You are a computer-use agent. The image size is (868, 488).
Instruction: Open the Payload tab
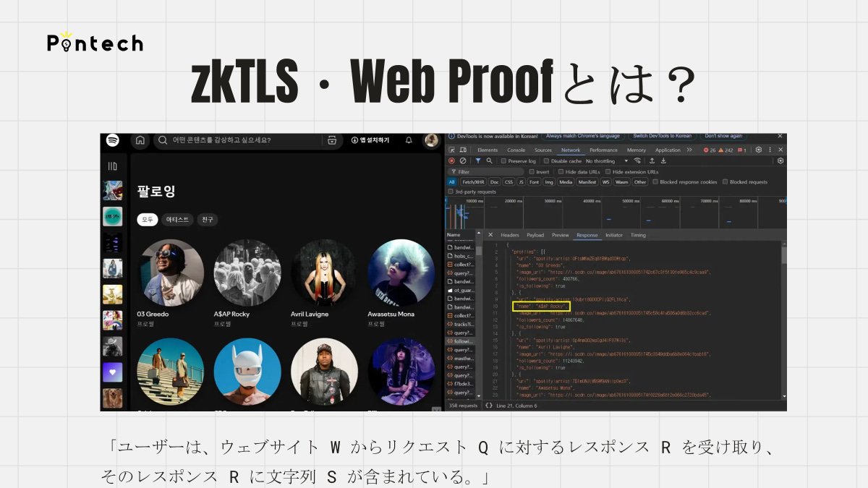coord(535,235)
